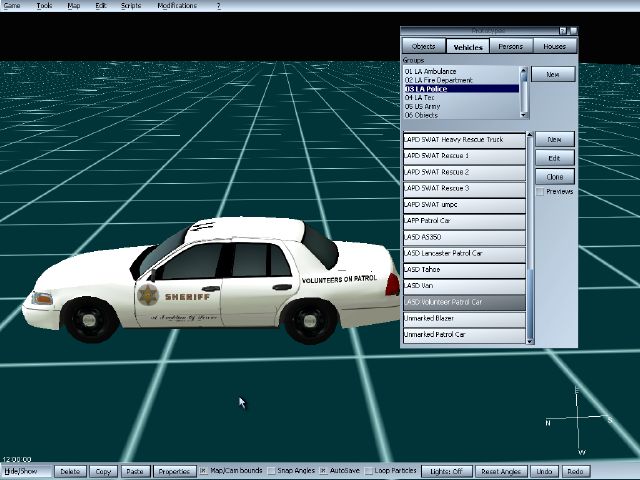Click the Paste button
The image size is (640, 480).
coord(135,471)
